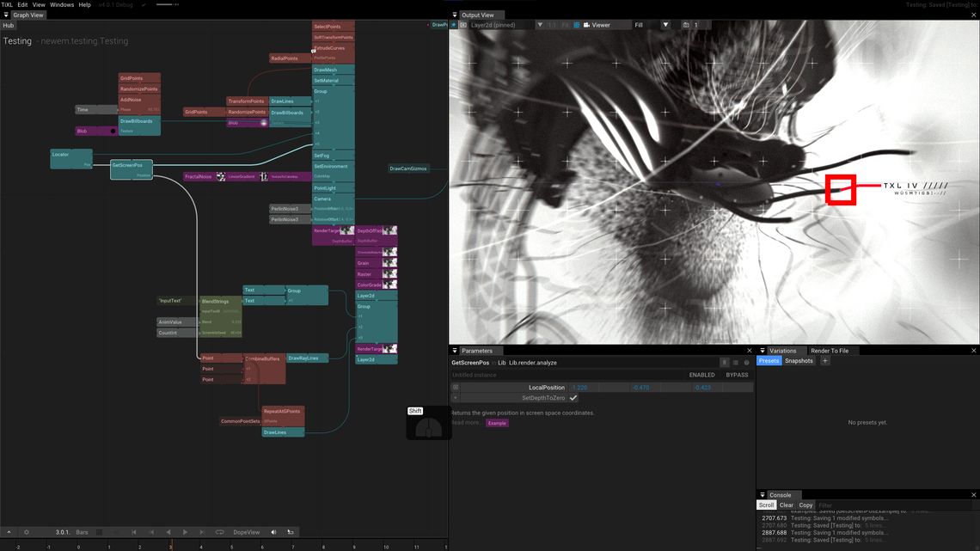Click the add preset plus icon
Viewport: 980px width, 551px height.
tap(825, 360)
